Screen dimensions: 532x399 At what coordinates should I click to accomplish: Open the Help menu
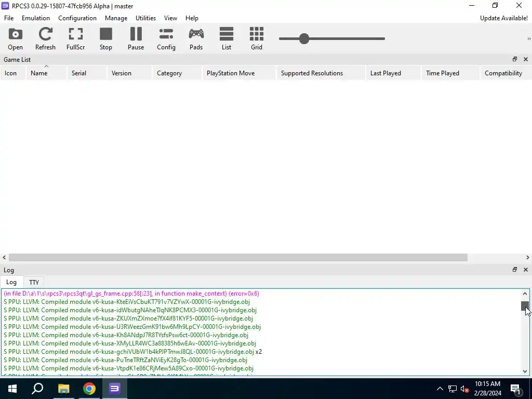pos(192,18)
